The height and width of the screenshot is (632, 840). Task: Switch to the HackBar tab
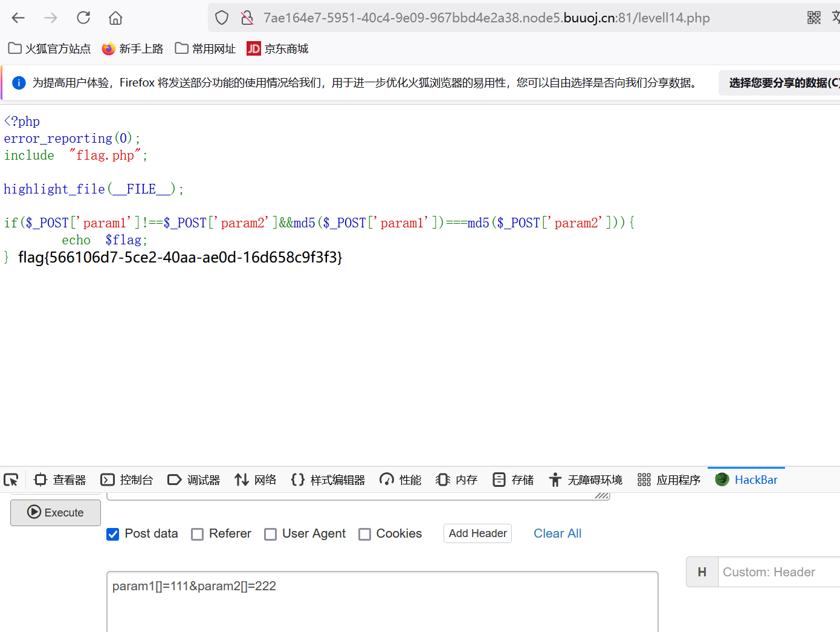746,480
